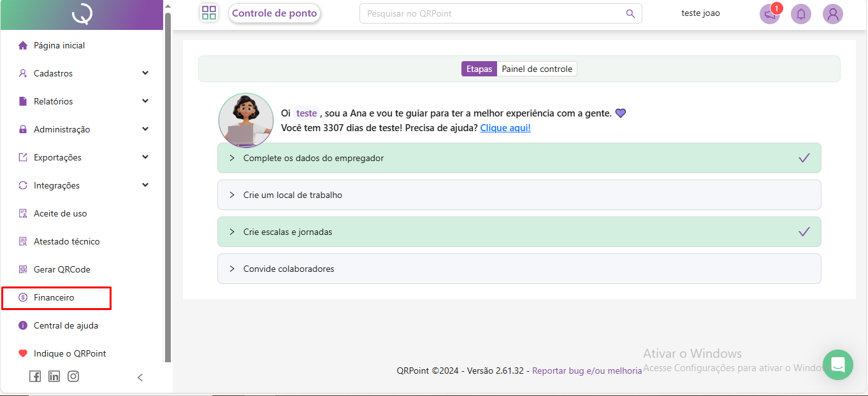This screenshot has width=868, height=396.
Task: Click the 'Reportar bug e/ou melhoria' link
Action: (587, 371)
